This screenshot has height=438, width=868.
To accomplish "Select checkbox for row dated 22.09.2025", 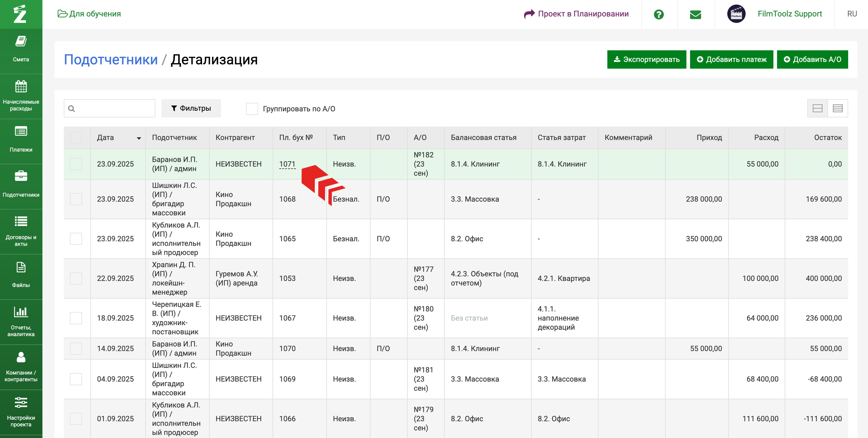I will [76, 278].
